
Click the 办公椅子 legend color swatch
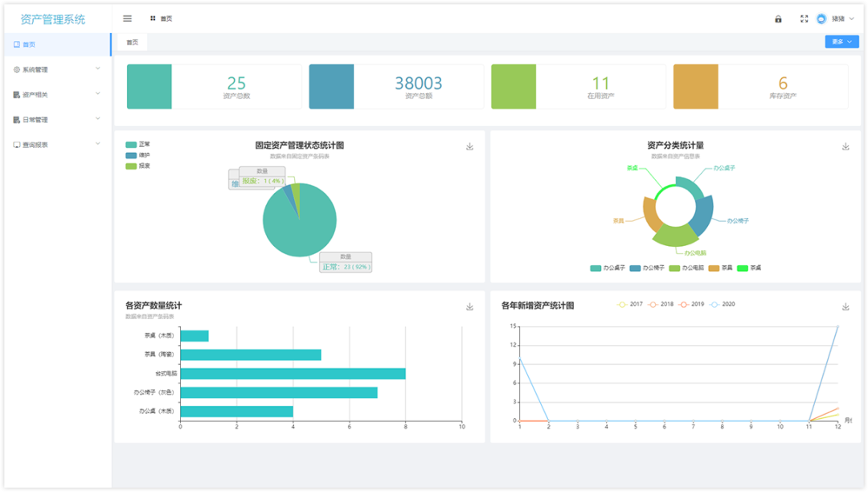point(635,269)
